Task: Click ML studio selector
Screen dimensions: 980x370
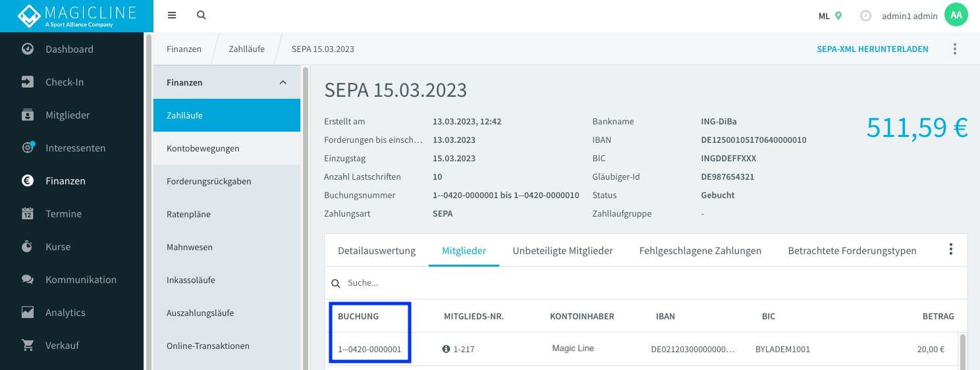Action: pyautogui.click(x=830, y=16)
